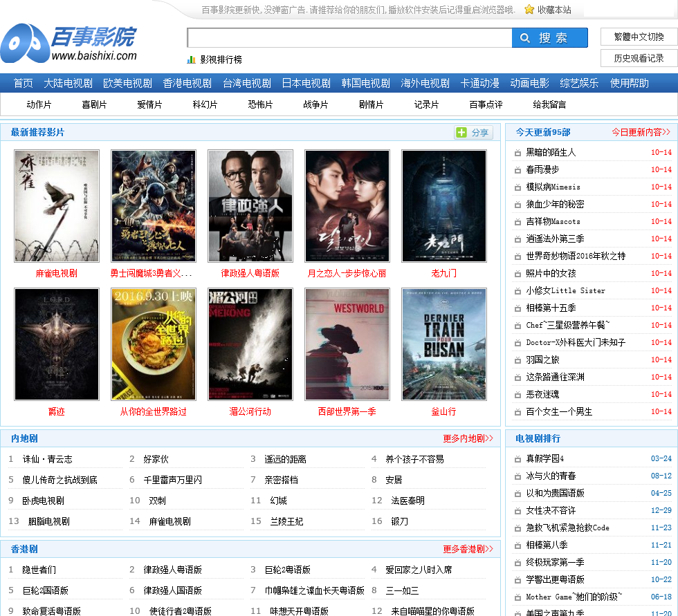
Task: Open the 卡通动漫 navigation tab
Action: point(479,83)
